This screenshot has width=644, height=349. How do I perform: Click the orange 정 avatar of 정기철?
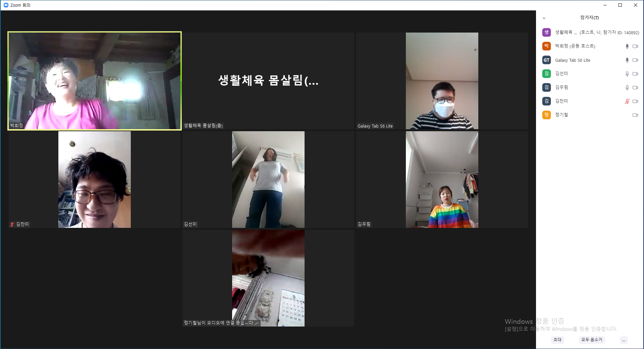pos(546,115)
